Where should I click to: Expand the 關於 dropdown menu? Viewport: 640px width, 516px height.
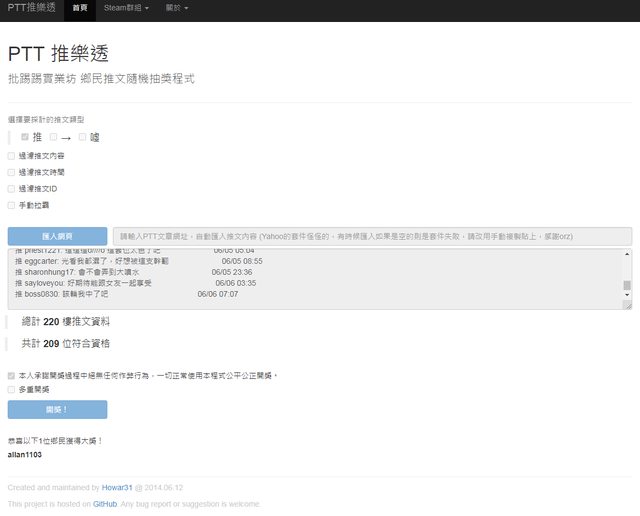pos(176,8)
